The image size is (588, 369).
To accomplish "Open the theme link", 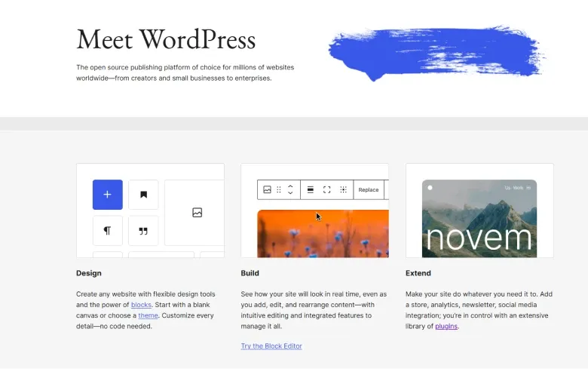I will click(148, 315).
